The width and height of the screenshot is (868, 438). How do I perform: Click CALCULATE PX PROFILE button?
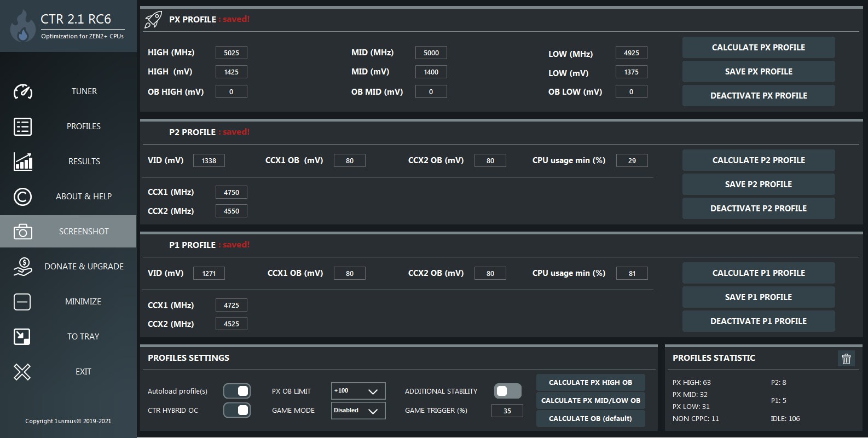[x=759, y=48]
